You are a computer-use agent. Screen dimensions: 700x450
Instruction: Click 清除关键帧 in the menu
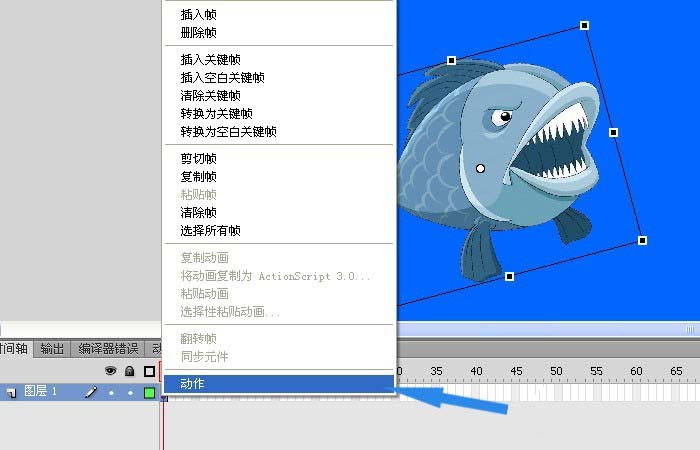279,96
